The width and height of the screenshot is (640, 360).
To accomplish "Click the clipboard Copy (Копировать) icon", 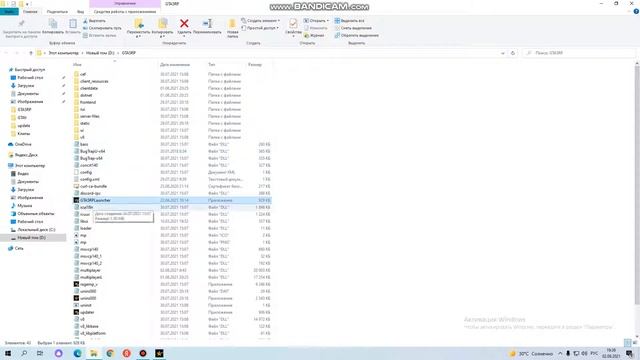I will (53, 24).
